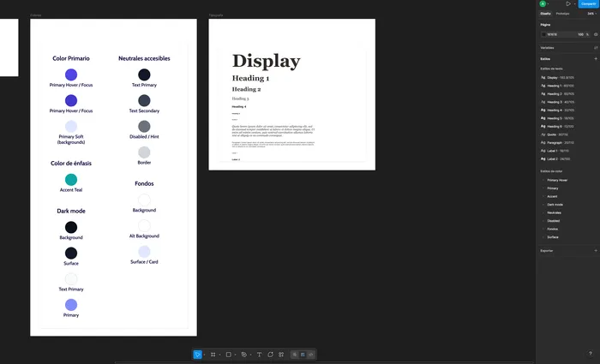Select the Pen tool
The width and height of the screenshot is (600, 364).
point(244,354)
